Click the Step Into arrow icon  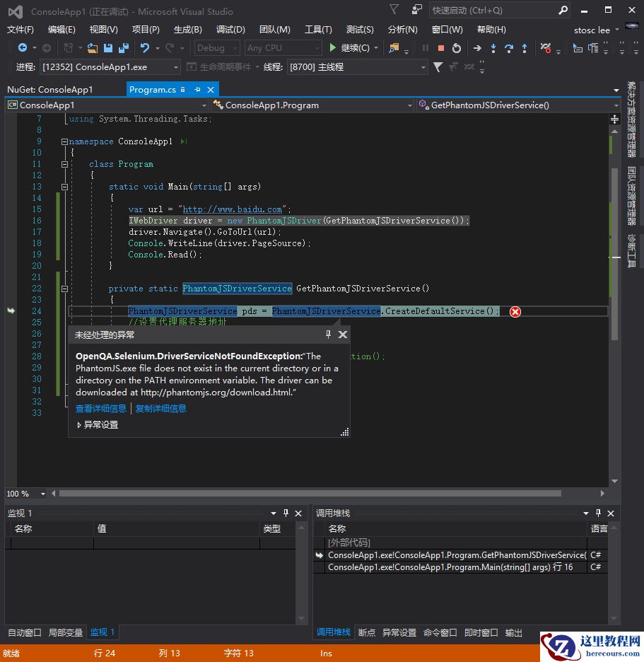click(x=493, y=48)
